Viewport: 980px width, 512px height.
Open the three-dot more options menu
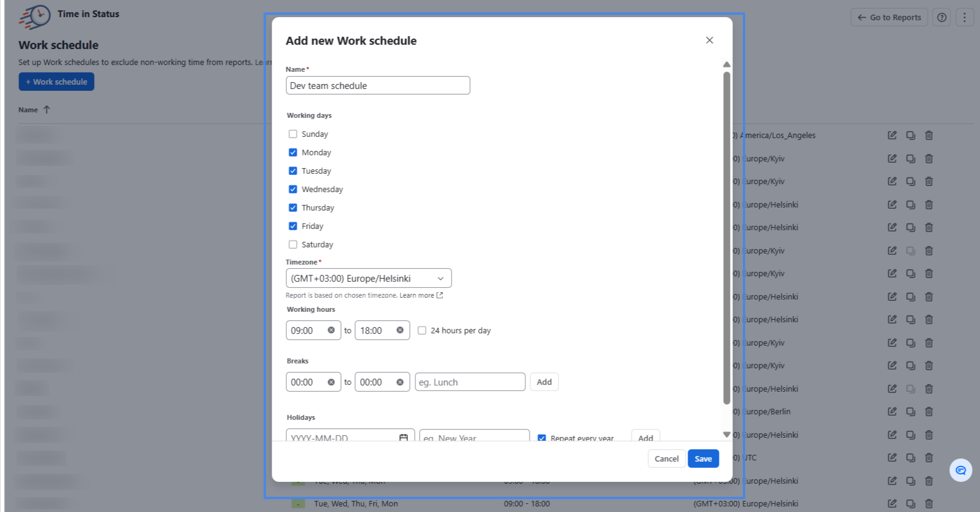[x=964, y=17]
